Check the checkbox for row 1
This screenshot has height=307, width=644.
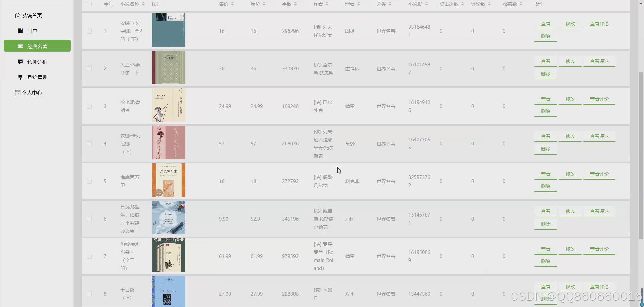[89, 31]
